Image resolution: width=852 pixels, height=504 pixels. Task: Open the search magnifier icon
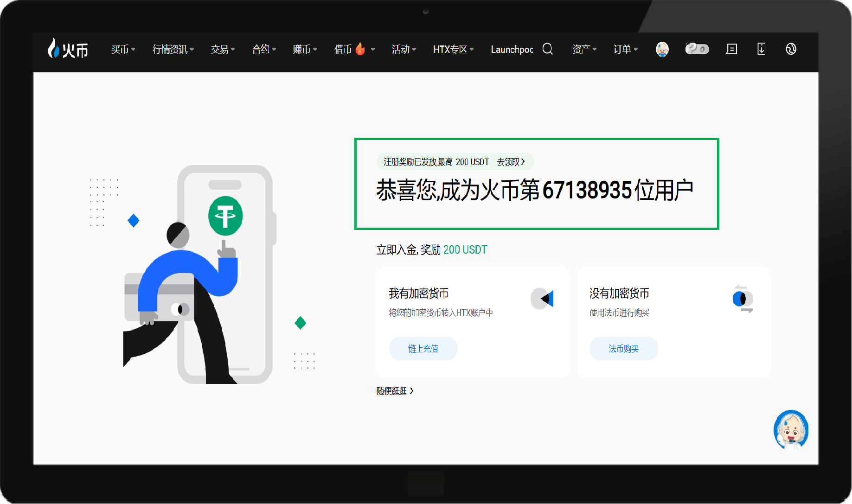548,49
